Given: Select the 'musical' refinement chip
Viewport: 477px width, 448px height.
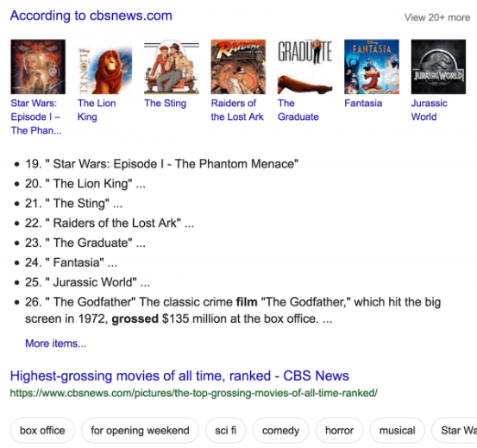Looking at the screenshot, I should 397,431.
